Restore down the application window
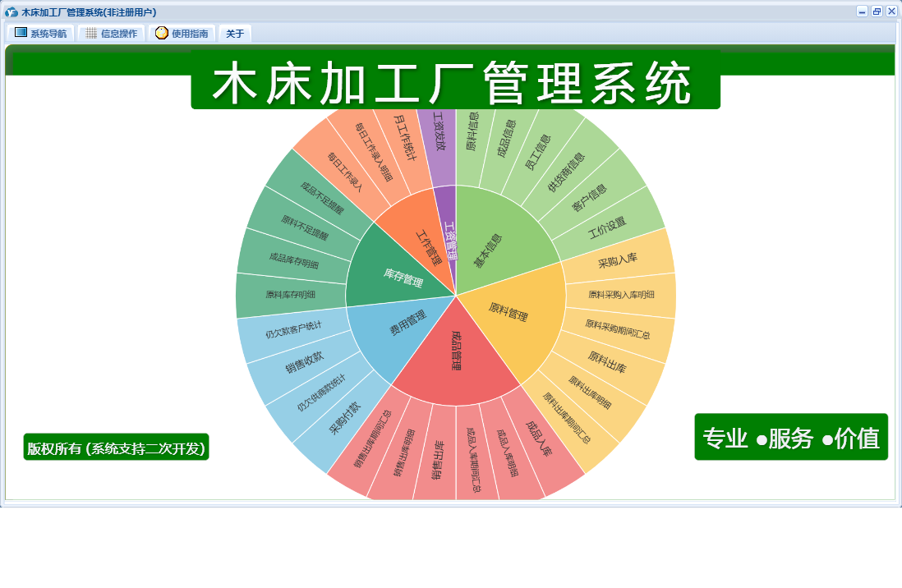Screen dimensions: 902x588 tap(877, 11)
